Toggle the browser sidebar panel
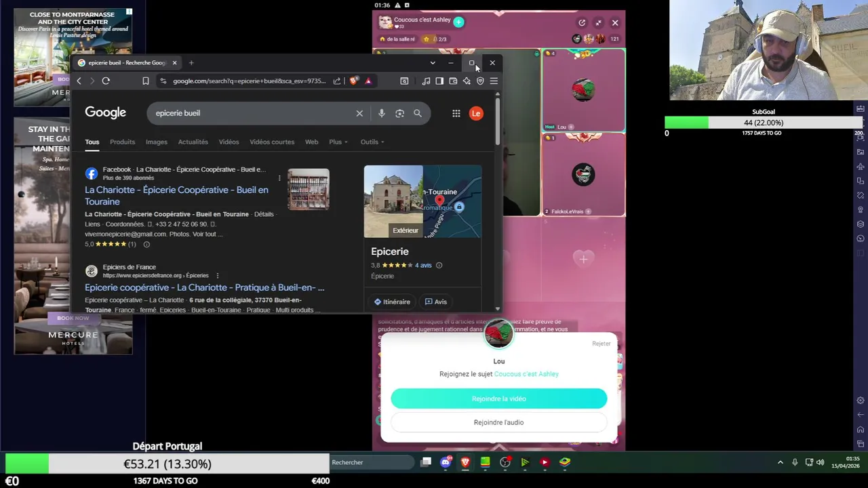Viewport: 868px width, 488px height. coord(439,81)
